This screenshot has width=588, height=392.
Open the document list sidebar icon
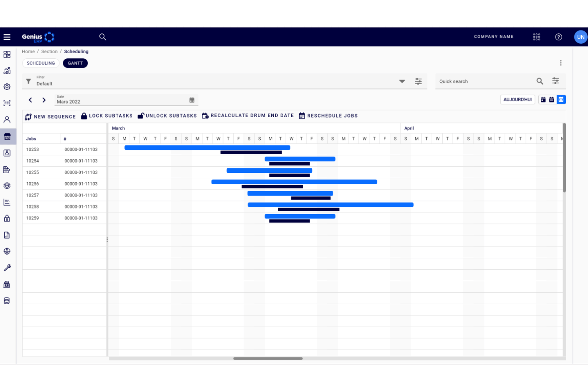coord(7,170)
